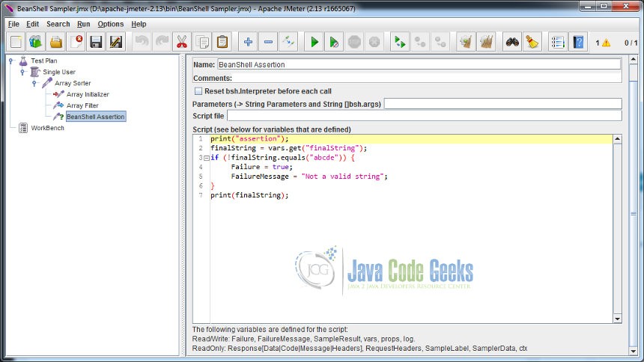Click Start no pauses icon
The height and width of the screenshot is (362, 644).
334,42
